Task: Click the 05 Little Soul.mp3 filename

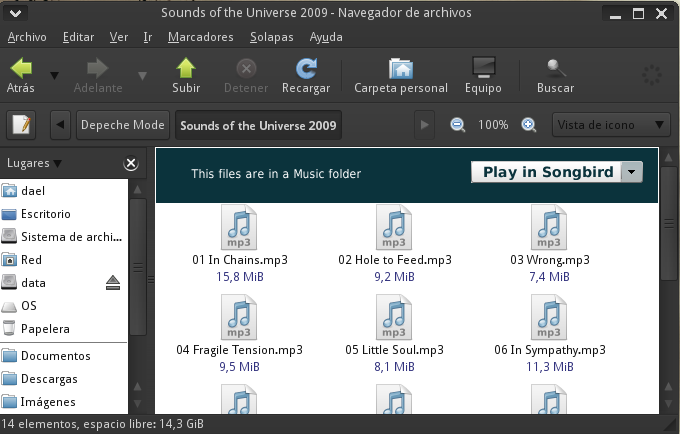Action: (395, 350)
